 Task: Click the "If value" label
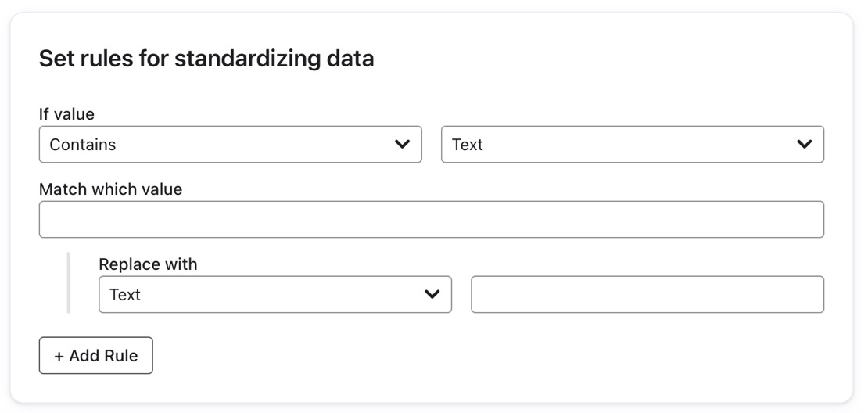pos(66,114)
